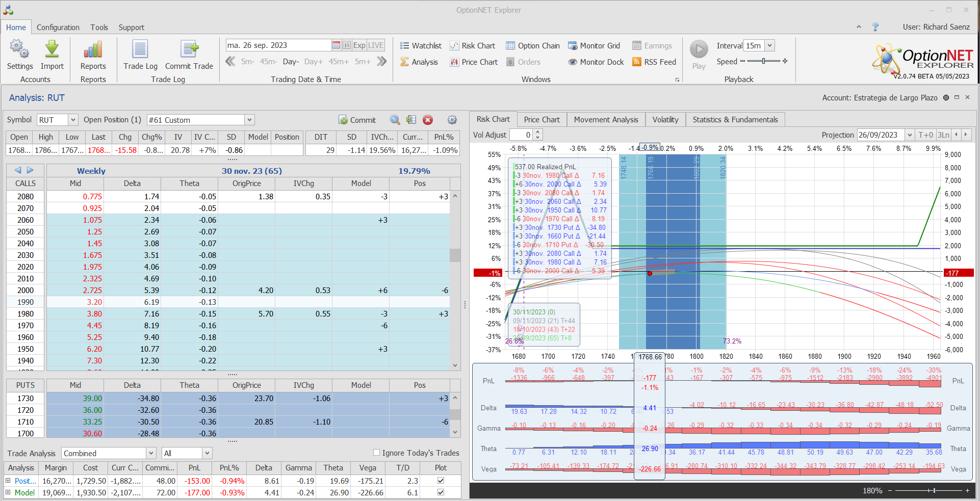Toggle Plot checkbox for Model row
The width and height of the screenshot is (980, 501).
[x=441, y=492]
